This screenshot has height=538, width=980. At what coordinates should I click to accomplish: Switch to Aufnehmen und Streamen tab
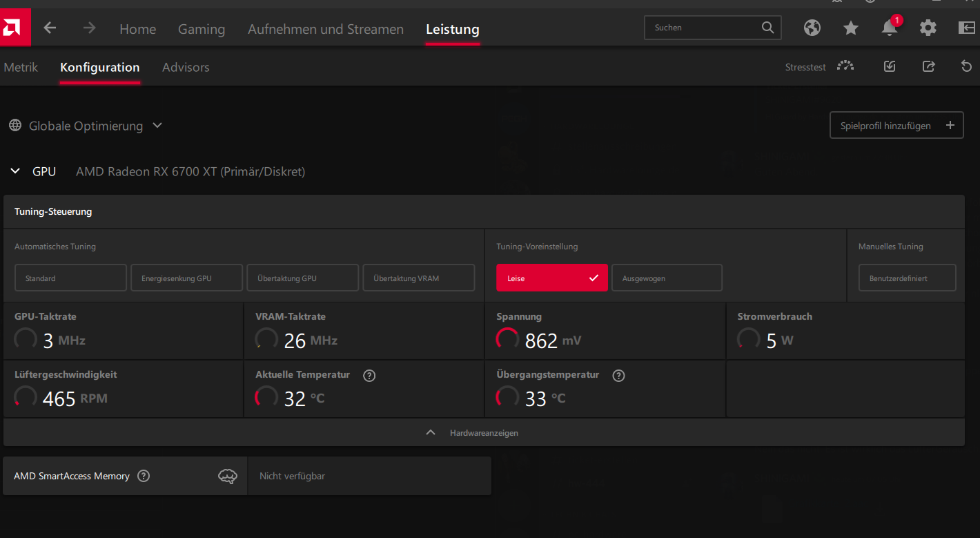[x=326, y=29]
